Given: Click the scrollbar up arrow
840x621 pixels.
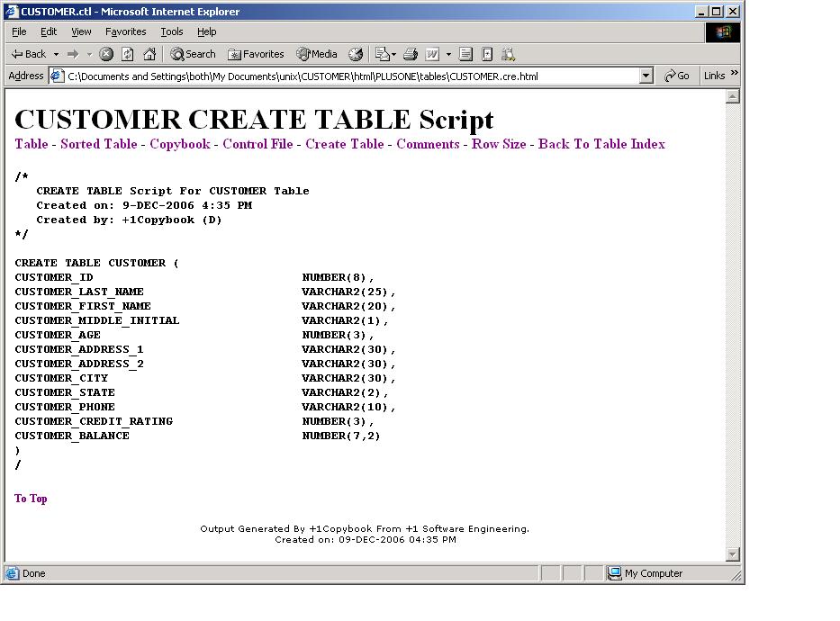Looking at the screenshot, I should tap(732, 96).
